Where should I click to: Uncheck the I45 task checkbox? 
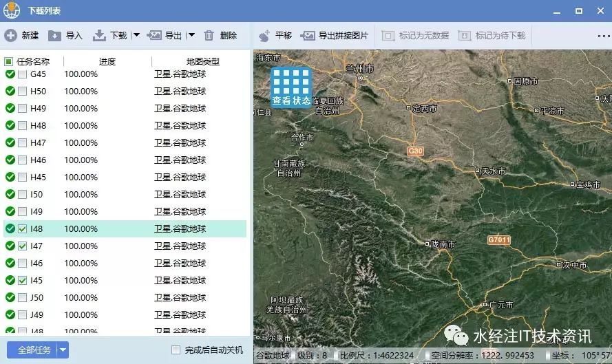(22, 281)
